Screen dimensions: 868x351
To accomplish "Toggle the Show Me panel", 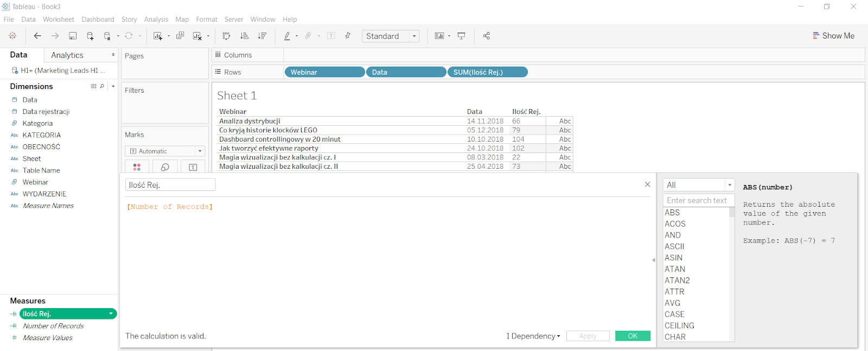I will (833, 36).
